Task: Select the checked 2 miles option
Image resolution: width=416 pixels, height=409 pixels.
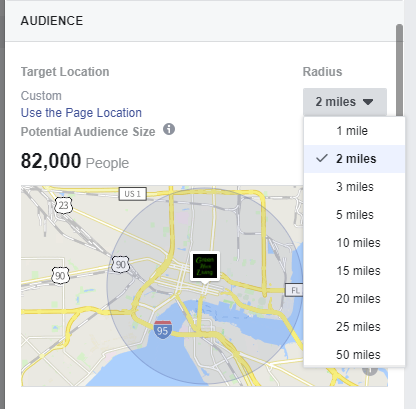Action: (354, 159)
